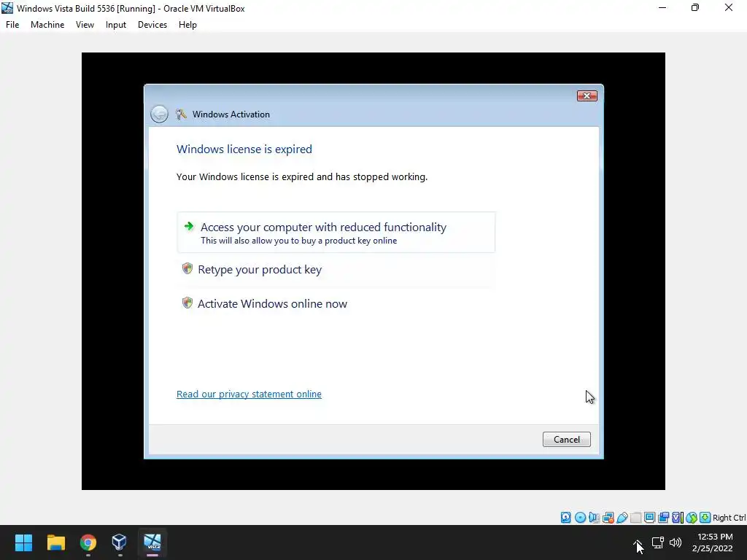Open the Windows Start menu
The width and height of the screenshot is (747, 560).
click(x=23, y=542)
